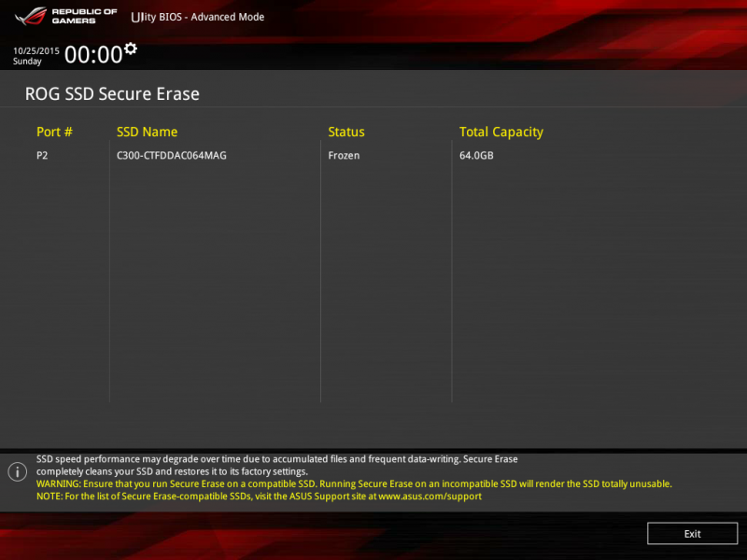
Task: Click the Utility BIOS - Advanced Mode title
Action: tap(197, 17)
